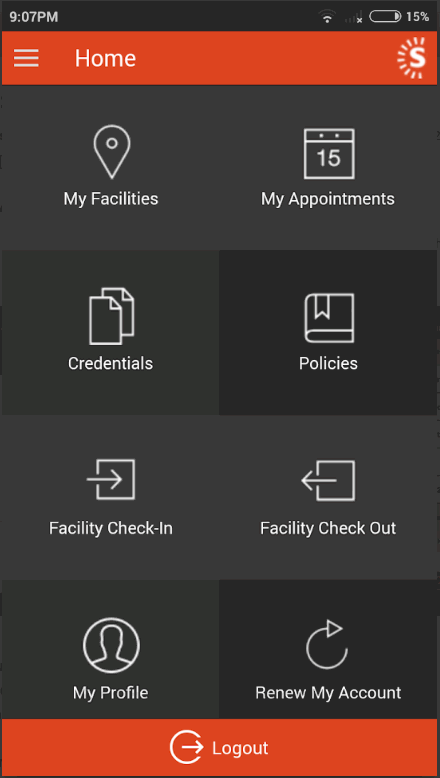
Task: Tap the Wi-Fi status bar icon
Action: click(x=327, y=17)
